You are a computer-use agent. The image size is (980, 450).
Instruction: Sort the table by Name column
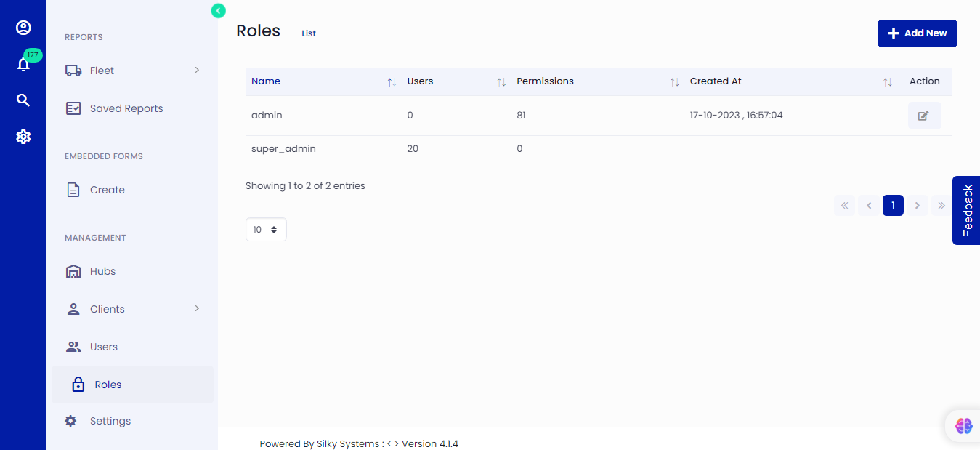(x=392, y=82)
